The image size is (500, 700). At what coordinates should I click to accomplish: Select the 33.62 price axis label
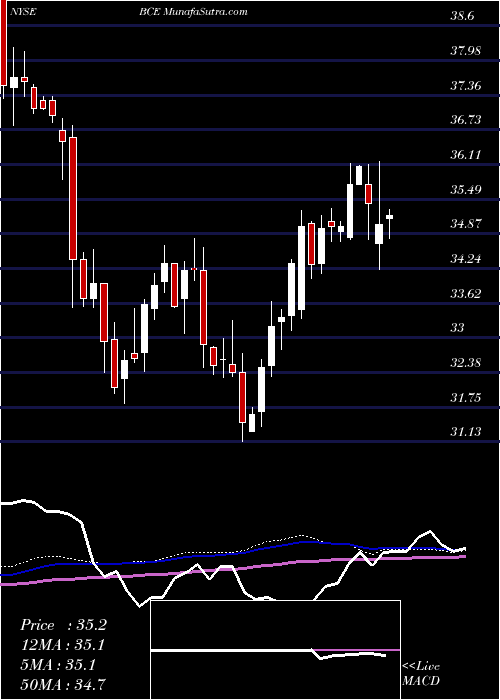(466, 293)
